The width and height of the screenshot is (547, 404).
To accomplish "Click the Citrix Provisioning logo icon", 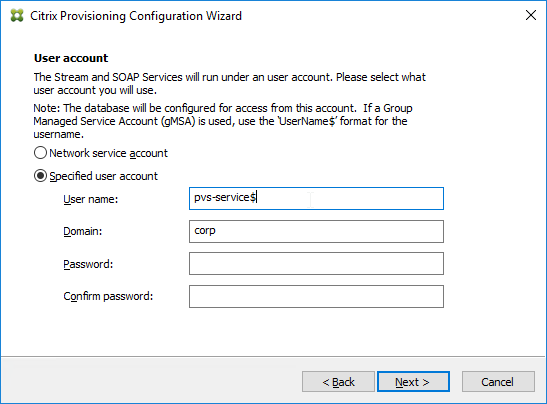I will [17, 16].
